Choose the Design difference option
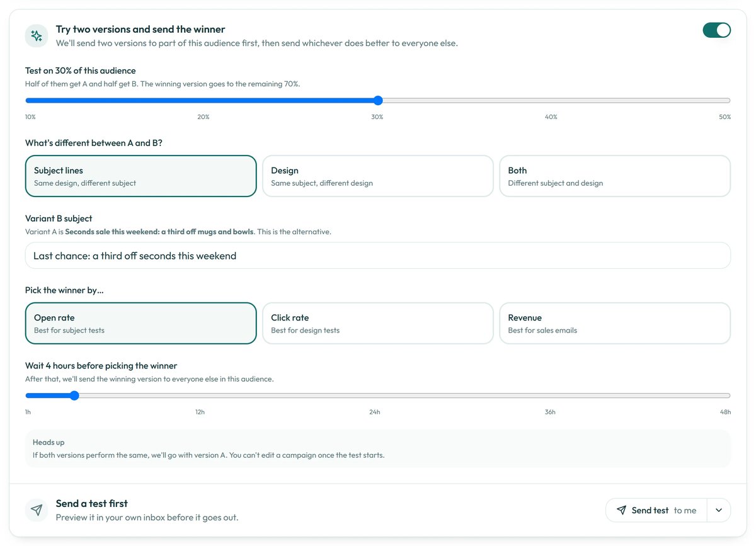This screenshot has height=546, width=756. 378,176
